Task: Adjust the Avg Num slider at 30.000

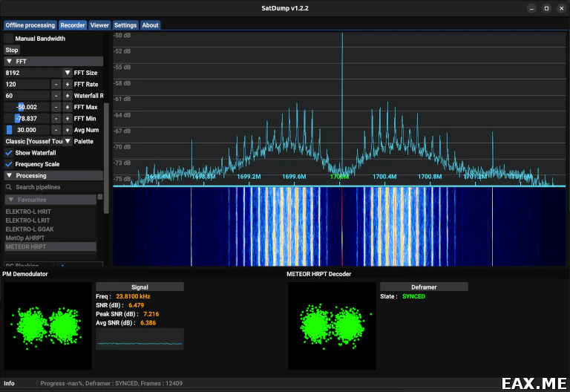Action: tap(27, 130)
